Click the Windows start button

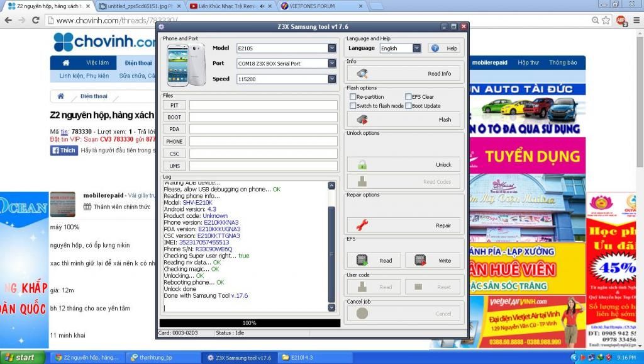[23, 358]
